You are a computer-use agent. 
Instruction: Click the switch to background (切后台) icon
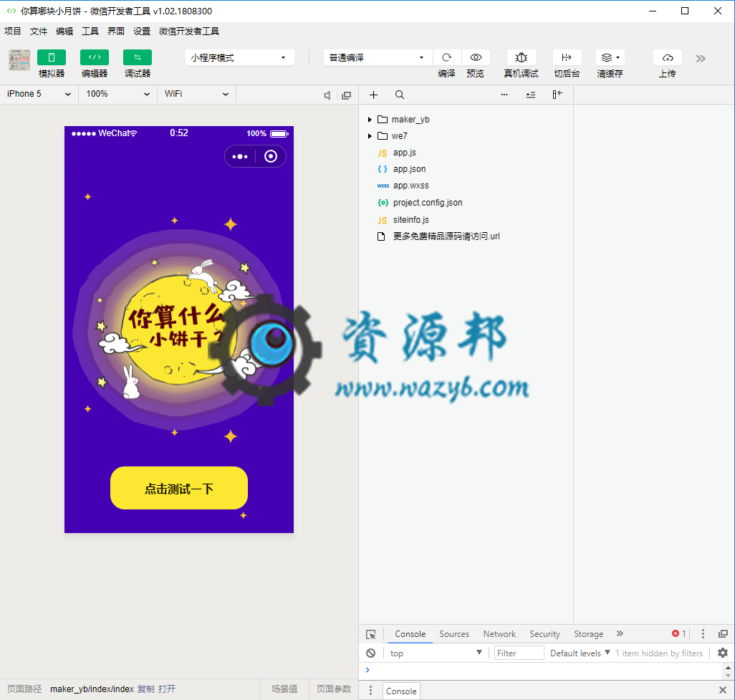tap(567, 57)
